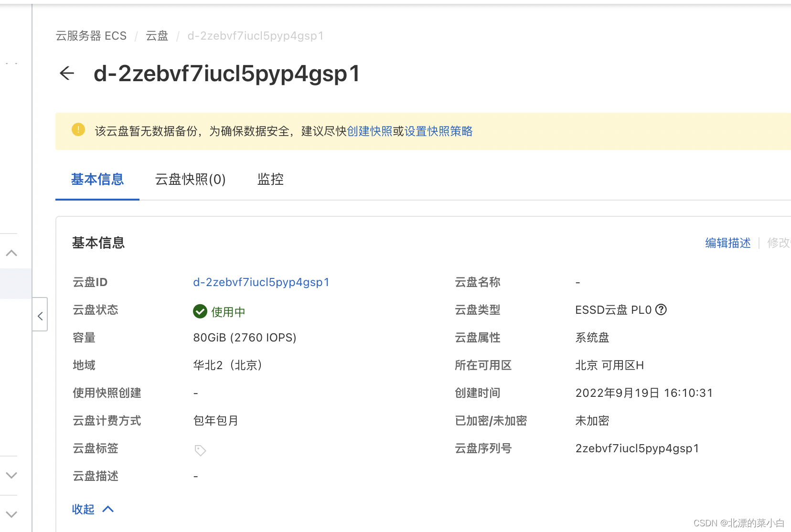The width and height of the screenshot is (791, 532).
Task: Click the page title d-2zebvf7iucl5pyp4gsp1
Action: tap(227, 74)
